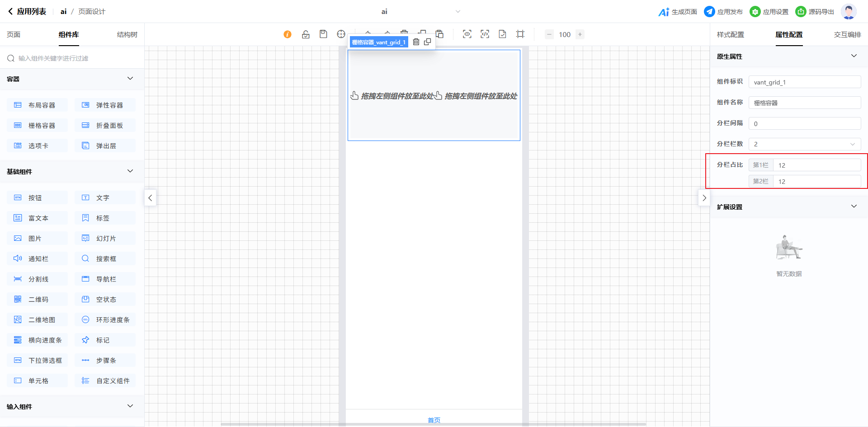Click the orange info icon in toolbar

(x=287, y=34)
